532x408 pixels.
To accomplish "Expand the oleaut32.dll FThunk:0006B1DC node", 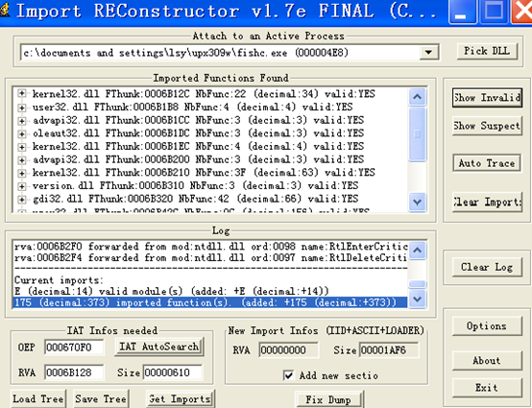I will pos(22,133).
